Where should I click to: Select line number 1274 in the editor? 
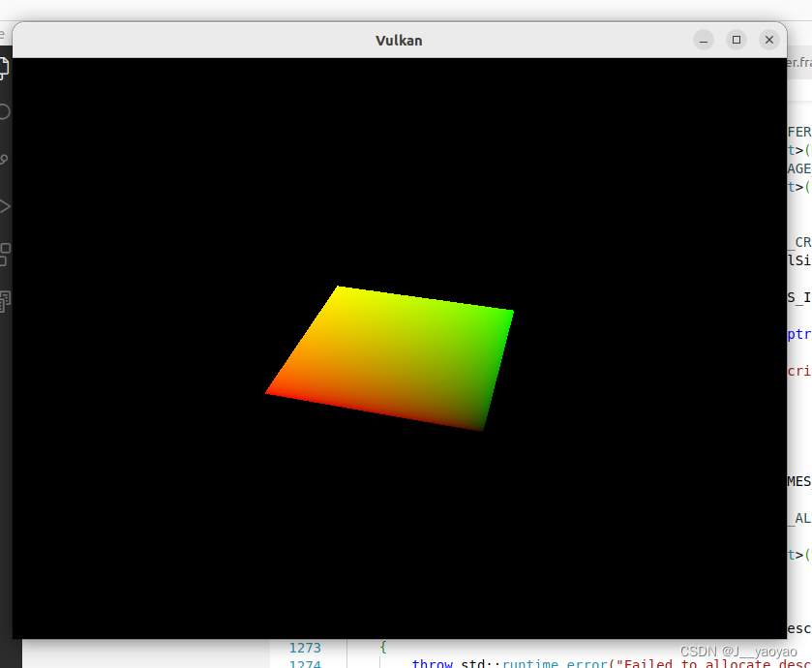[305, 662]
